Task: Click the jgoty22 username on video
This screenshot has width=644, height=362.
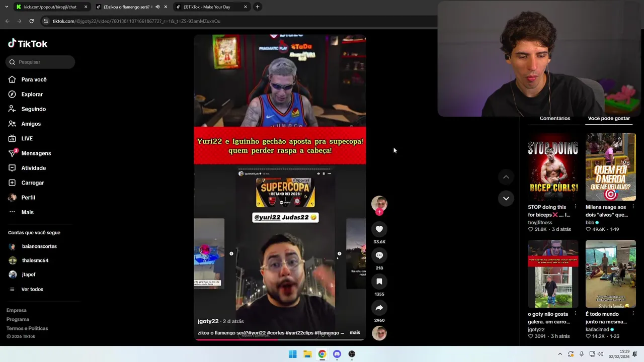Action: coord(208,321)
